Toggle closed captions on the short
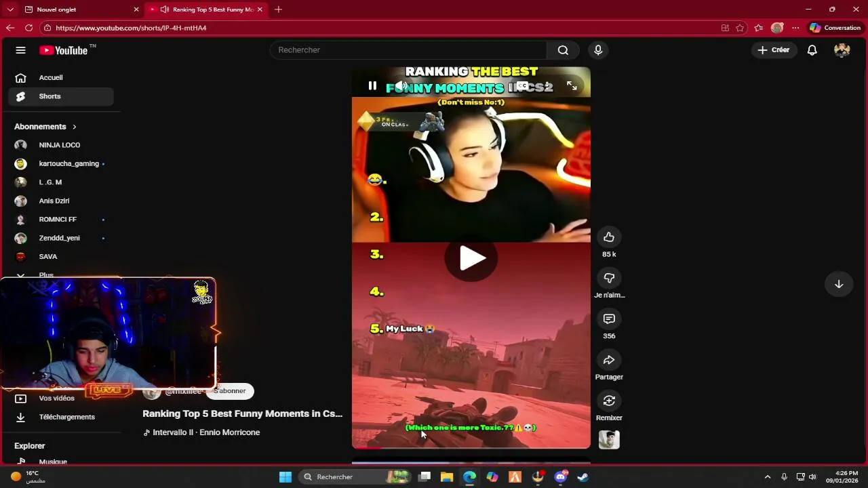This screenshot has width=868, height=488. pos(522,85)
